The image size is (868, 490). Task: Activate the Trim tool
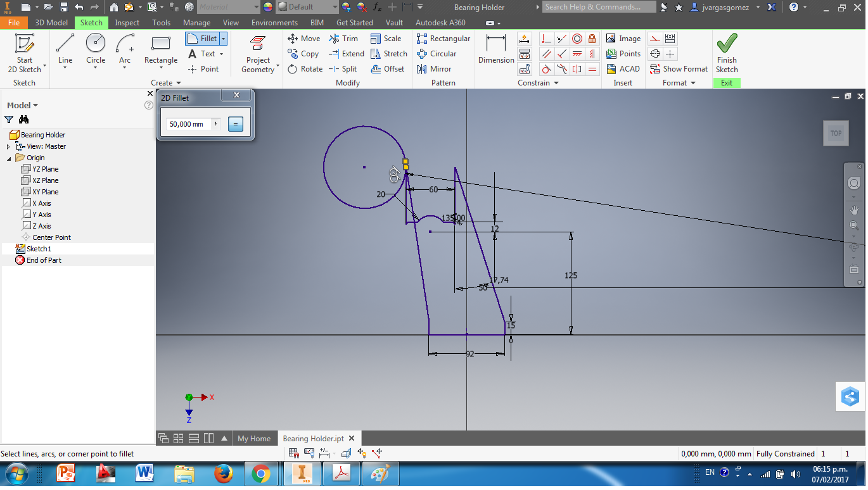343,38
